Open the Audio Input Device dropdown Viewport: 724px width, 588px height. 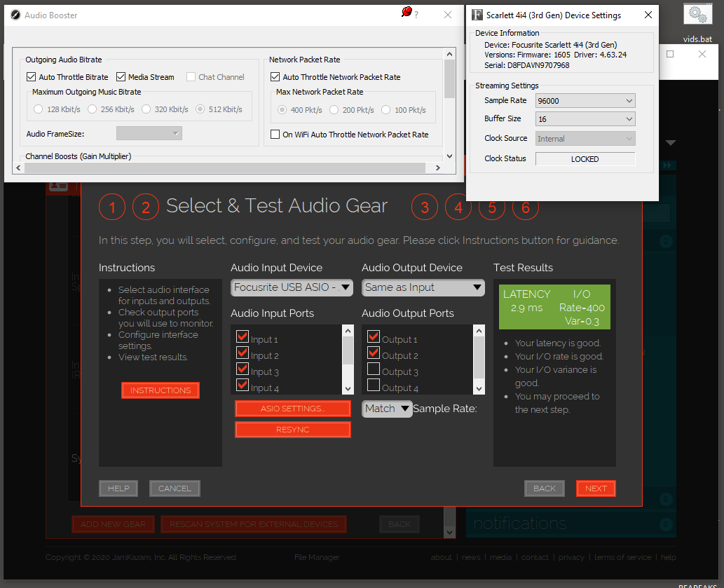292,287
